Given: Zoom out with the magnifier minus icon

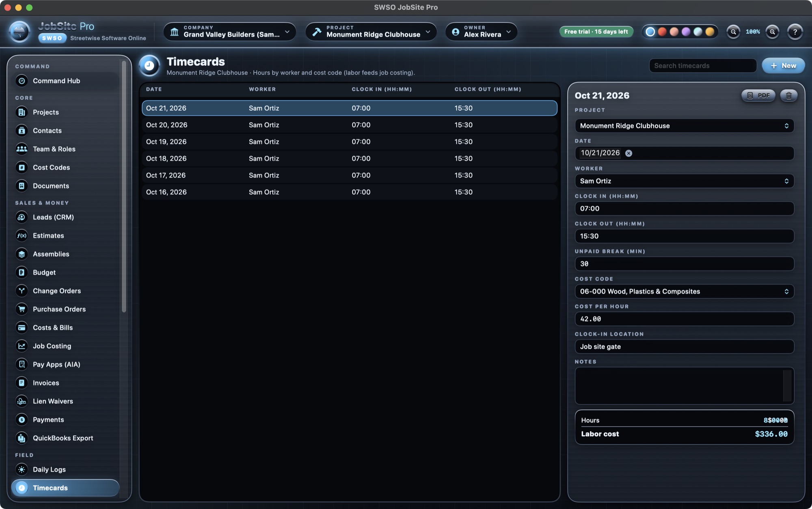Looking at the screenshot, I should [733, 32].
